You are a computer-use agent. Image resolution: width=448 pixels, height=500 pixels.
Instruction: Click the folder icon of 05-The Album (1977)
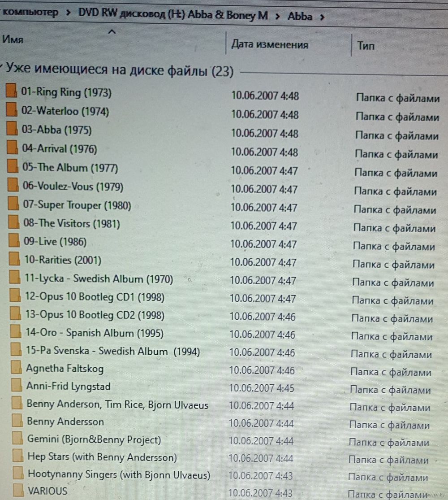click(13, 166)
